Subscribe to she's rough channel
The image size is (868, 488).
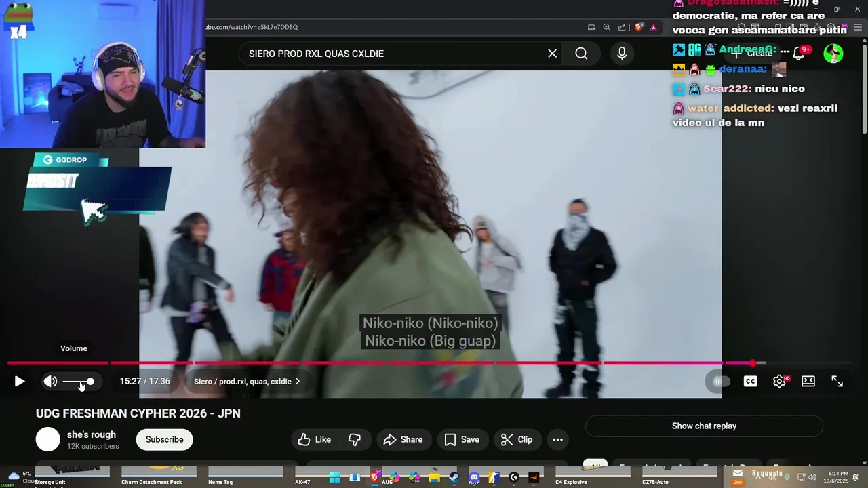pos(164,440)
